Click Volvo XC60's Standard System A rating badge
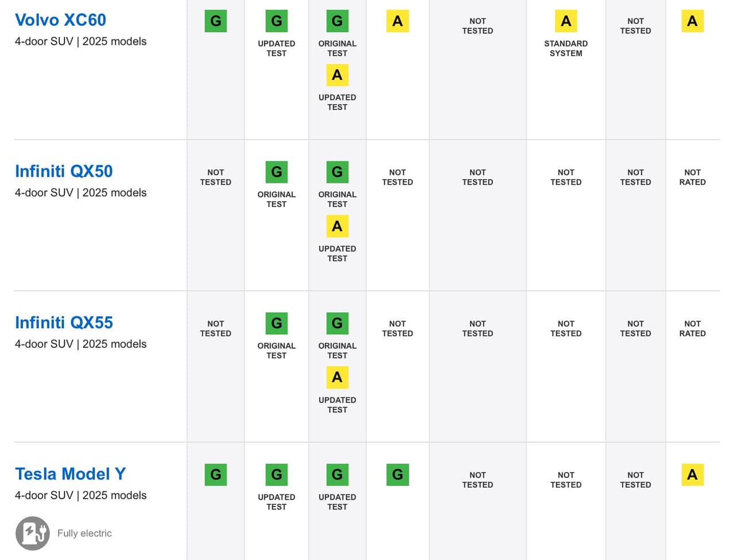 click(x=566, y=21)
